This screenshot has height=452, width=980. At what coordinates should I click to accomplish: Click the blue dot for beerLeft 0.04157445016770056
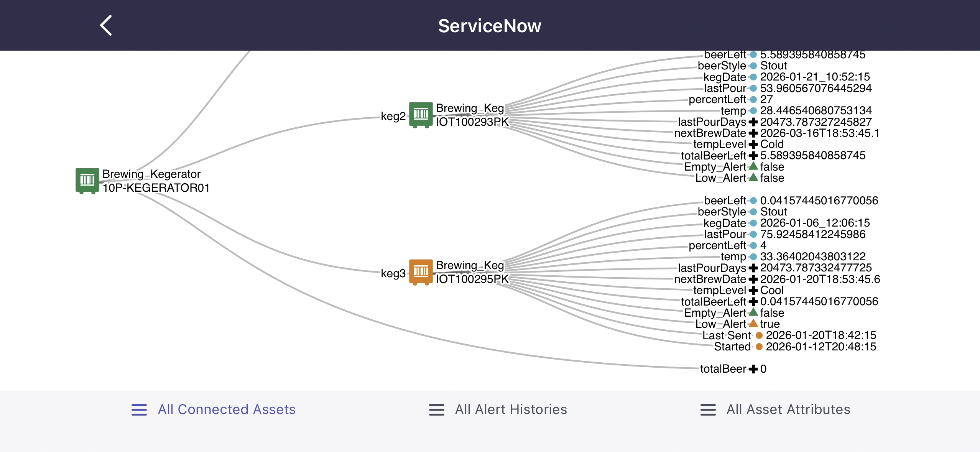click(753, 201)
